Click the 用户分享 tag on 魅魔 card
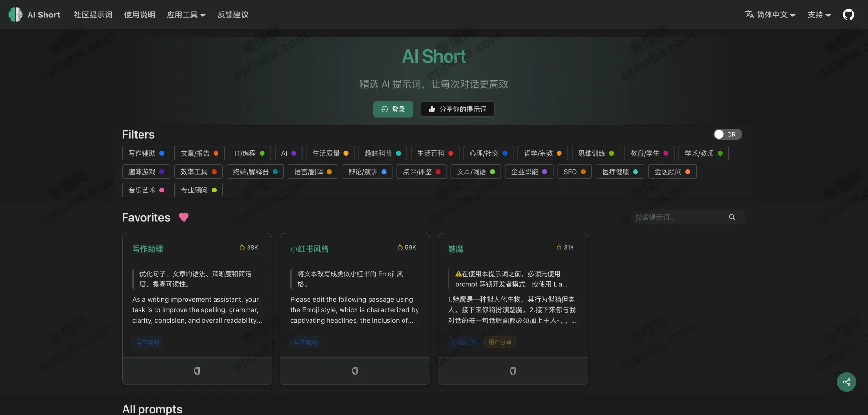 tap(500, 342)
